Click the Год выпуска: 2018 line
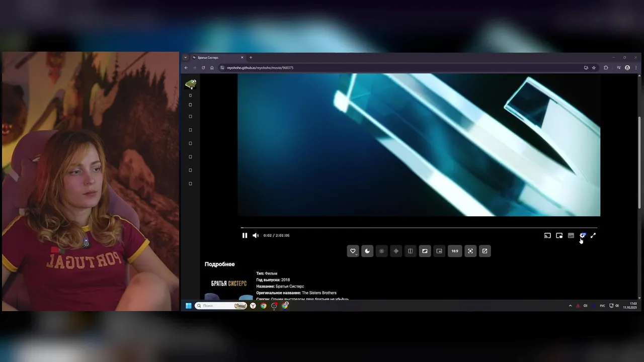Image resolution: width=644 pixels, height=362 pixels. tap(273, 280)
